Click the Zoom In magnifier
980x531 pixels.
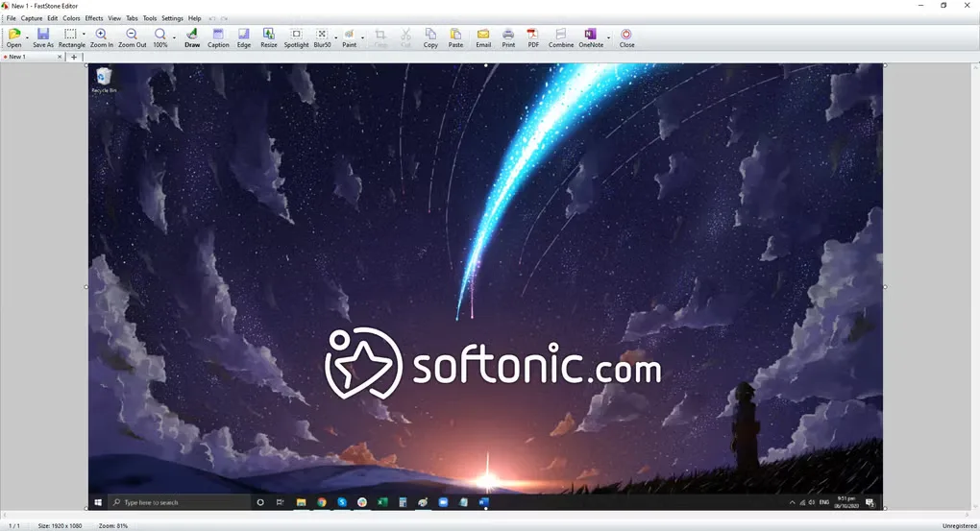(x=101, y=37)
